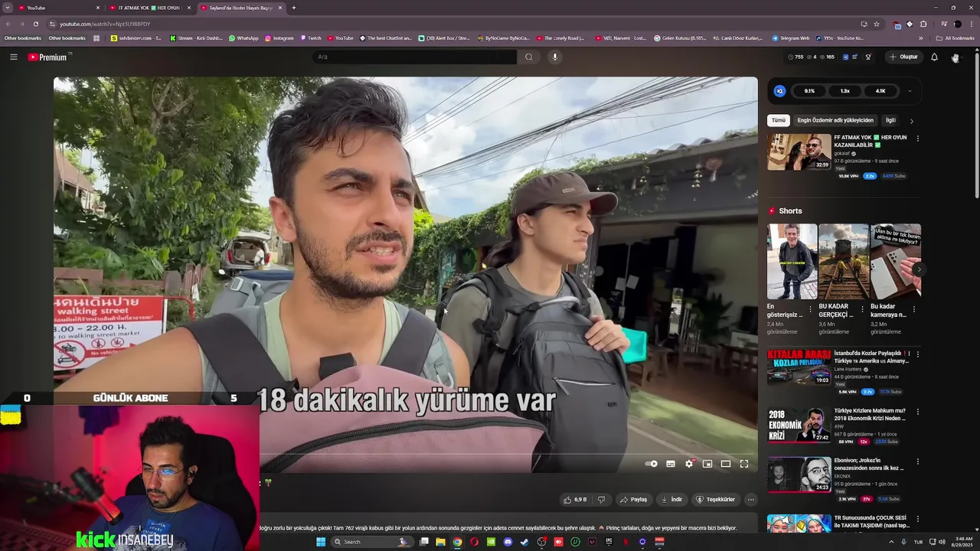Image resolution: width=980 pixels, height=551 pixels.
Task: Open All Bookmarks folder
Action: [955, 37]
